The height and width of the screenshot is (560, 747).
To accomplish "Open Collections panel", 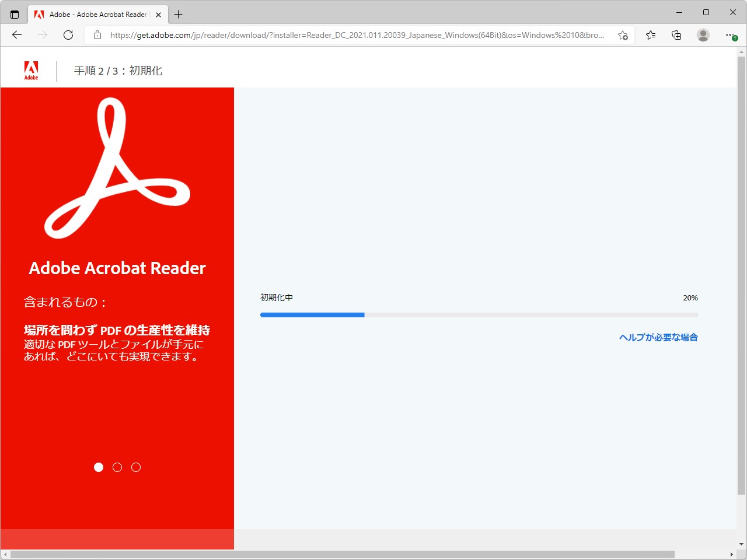I will (x=676, y=35).
